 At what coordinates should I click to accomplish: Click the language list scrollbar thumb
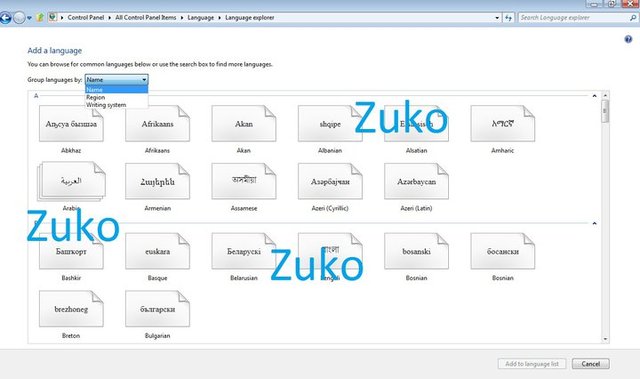[x=605, y=111]
